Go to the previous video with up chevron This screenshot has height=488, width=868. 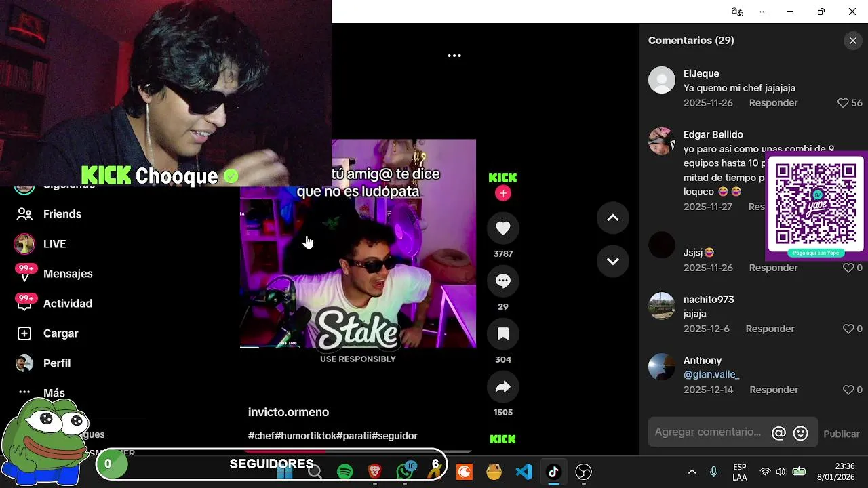tap(613, 218)
